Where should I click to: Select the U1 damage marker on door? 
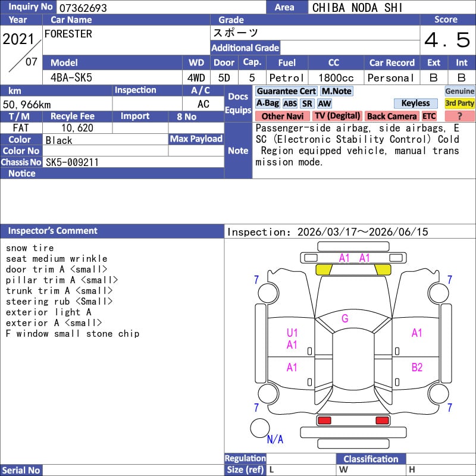[x=292, y=333]
